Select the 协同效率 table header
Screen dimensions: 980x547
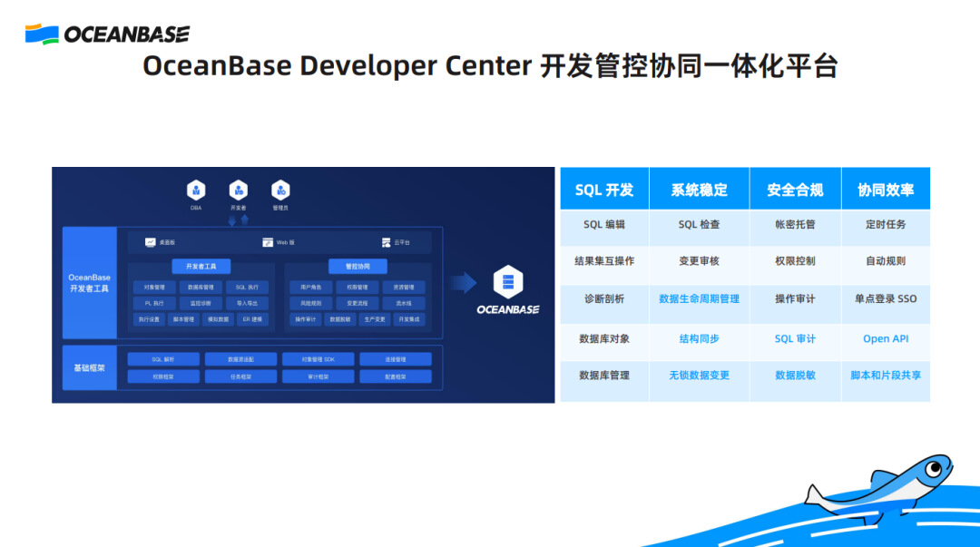pyautogui.click(x=886, y=189)
